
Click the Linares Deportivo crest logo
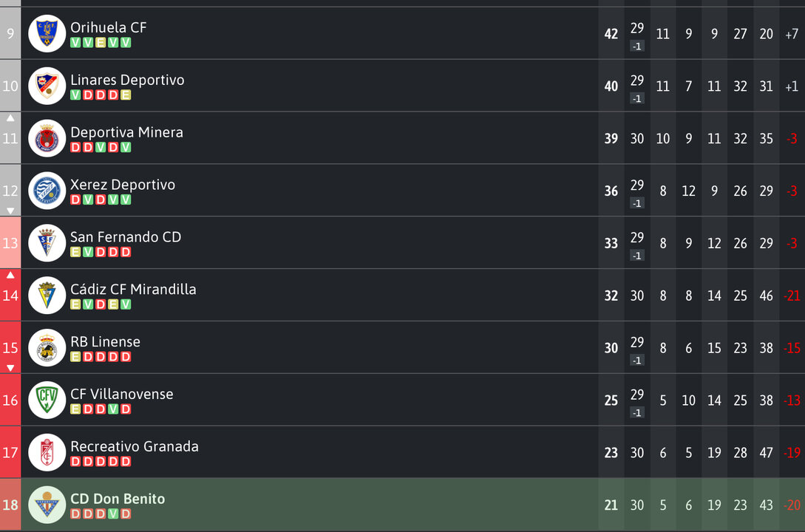click(x=47, y=86)
